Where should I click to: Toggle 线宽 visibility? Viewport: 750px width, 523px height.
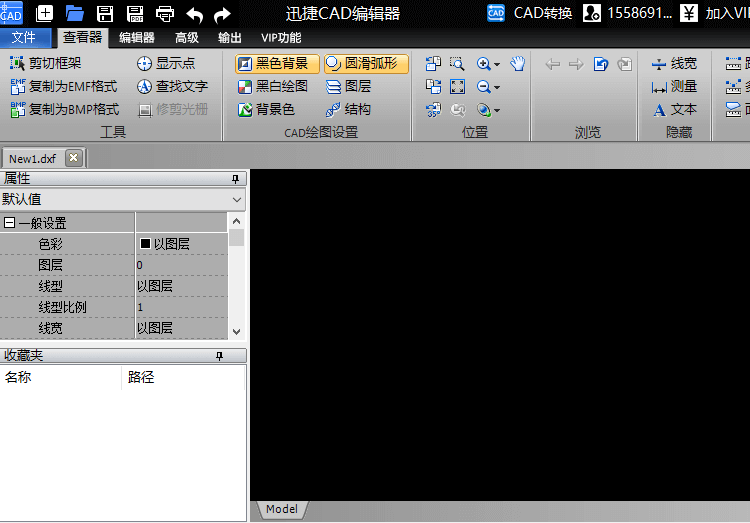(674, 63)
